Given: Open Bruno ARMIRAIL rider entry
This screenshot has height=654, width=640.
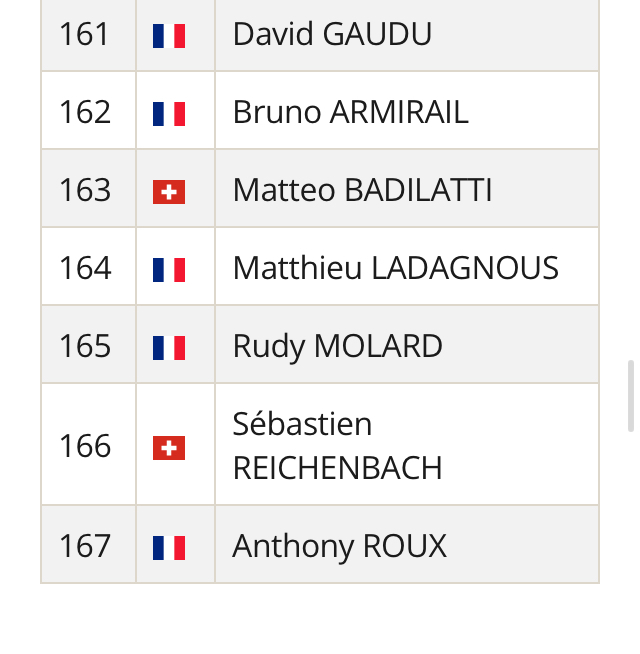Looking at the screenshot, I should point(350,112).
